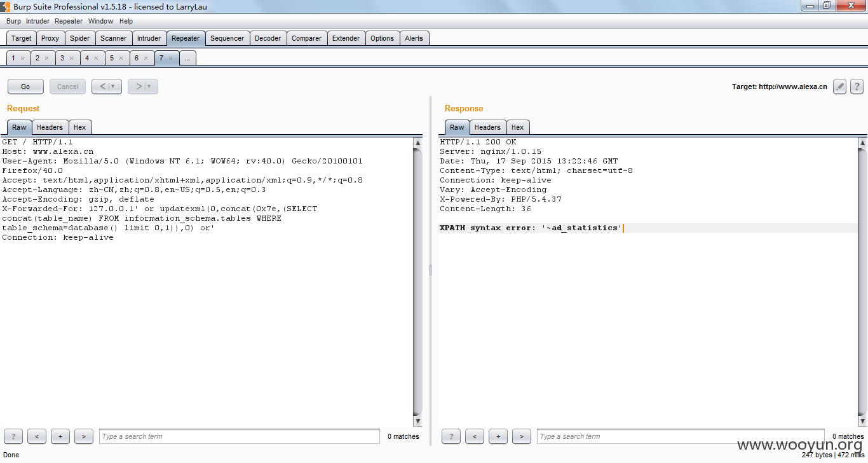Select Response Raw view tab
Image resolution: width=868 pixels, height=463 pixels.
coord(458,127)
